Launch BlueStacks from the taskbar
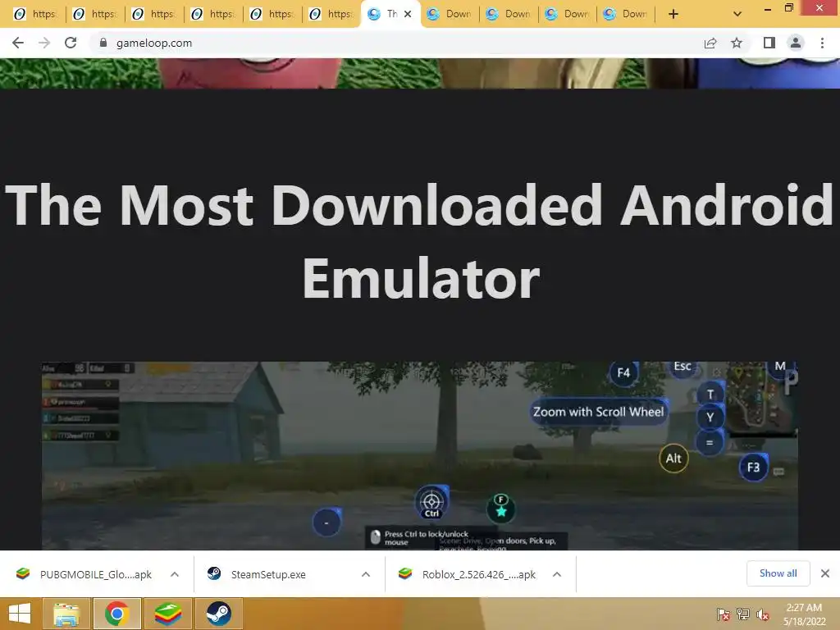840x630 pixels. (x=167, y=614)
